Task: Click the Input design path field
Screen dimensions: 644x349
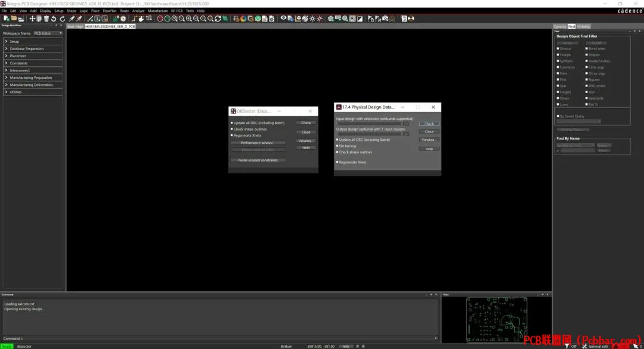Action: (x=369, y=123)
